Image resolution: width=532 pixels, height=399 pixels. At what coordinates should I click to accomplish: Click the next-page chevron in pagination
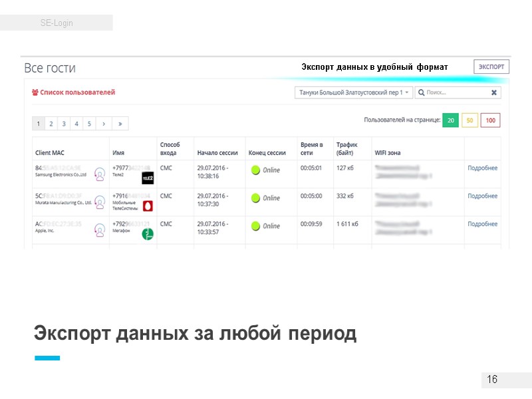(104, 123)
